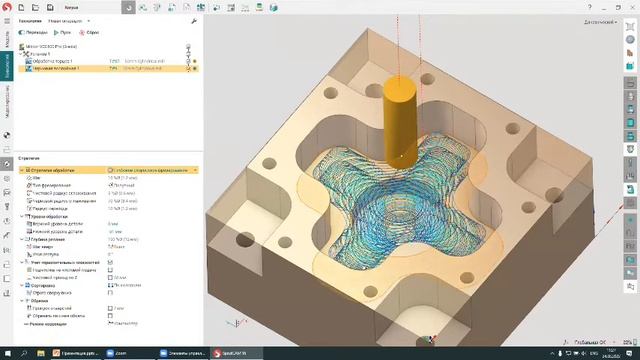Image resolution: width=640 pixels, height=360 pixels.
Task: Collapse the setup node in the operations tree
Action: pyautogui.click(x=21, y=54)
